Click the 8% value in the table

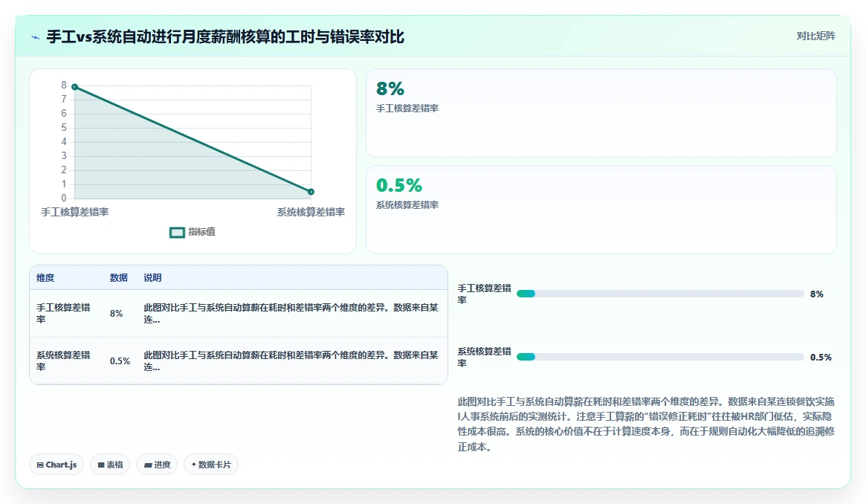(116, 314)
